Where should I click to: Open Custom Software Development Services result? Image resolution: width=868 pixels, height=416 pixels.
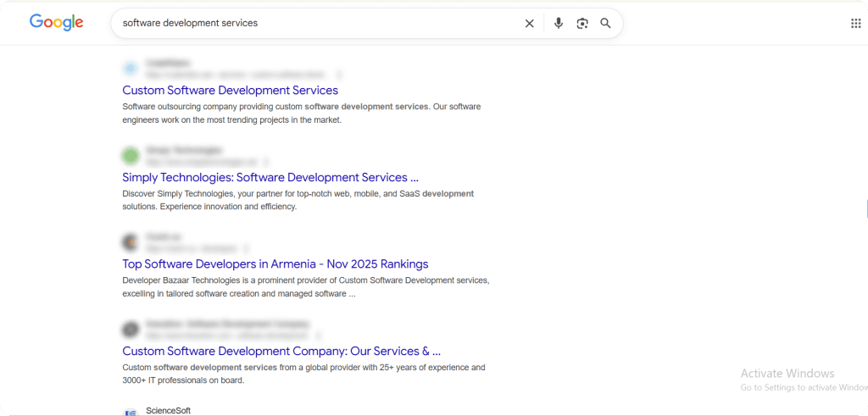coord(231,90)
